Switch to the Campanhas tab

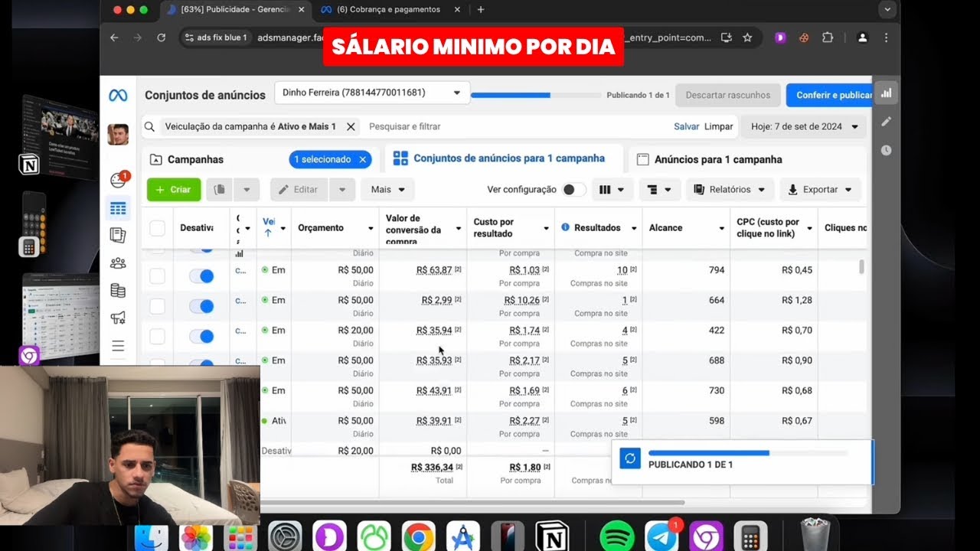[195, 159]
